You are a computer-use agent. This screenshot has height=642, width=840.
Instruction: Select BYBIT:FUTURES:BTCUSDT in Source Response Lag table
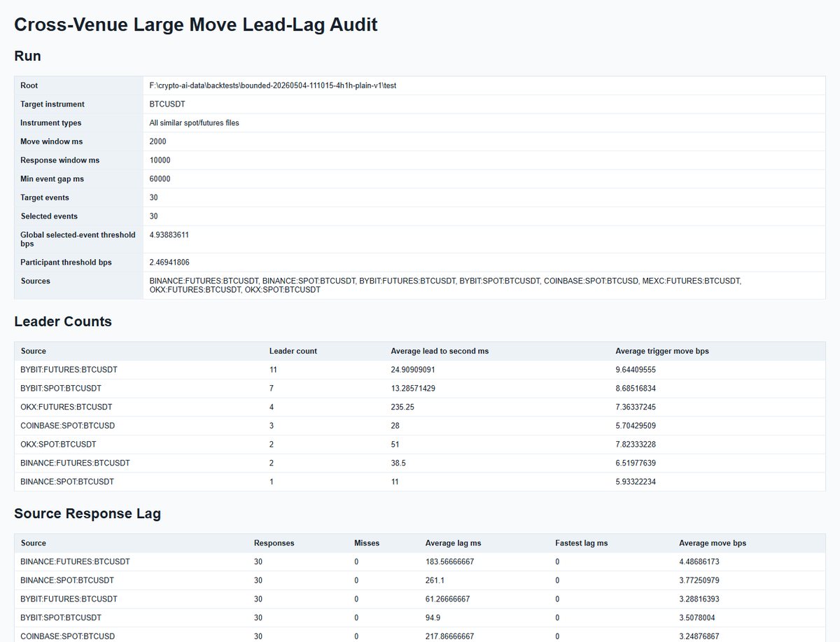click(x=69, y=599)
